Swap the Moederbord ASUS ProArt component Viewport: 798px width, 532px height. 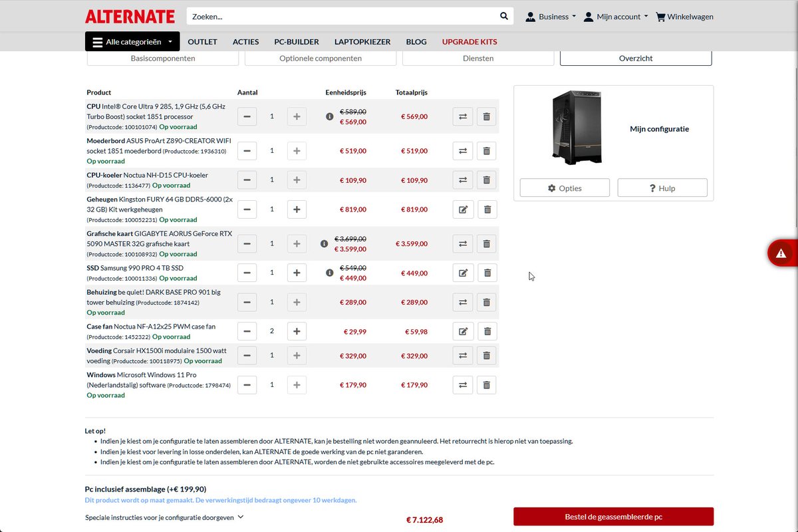pos(463,151)
